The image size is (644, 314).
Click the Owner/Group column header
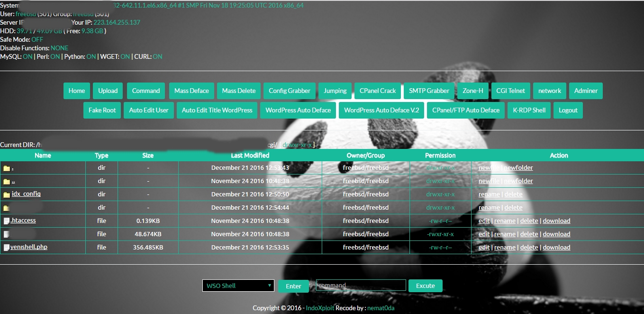coord(365,155)
